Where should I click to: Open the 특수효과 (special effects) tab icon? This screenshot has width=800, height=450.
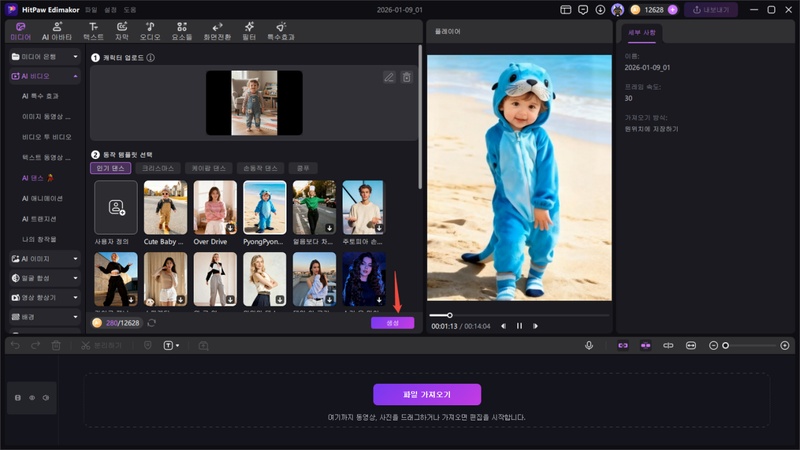(281, 27)
